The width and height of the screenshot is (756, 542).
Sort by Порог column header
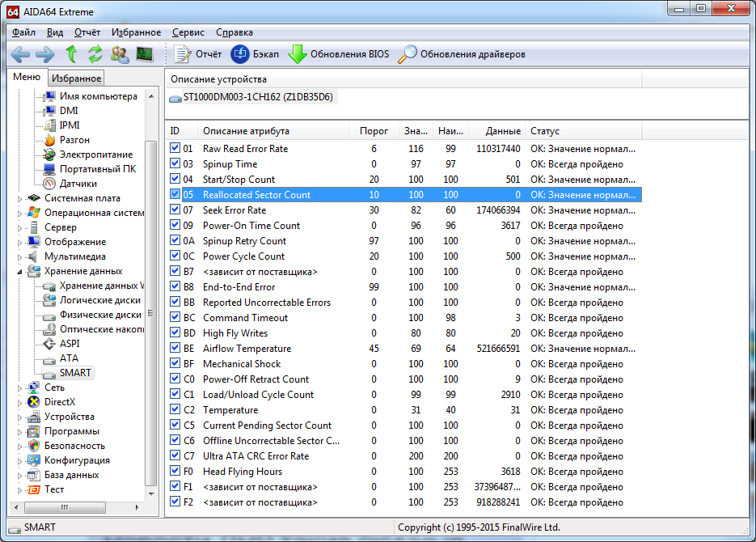374,131
